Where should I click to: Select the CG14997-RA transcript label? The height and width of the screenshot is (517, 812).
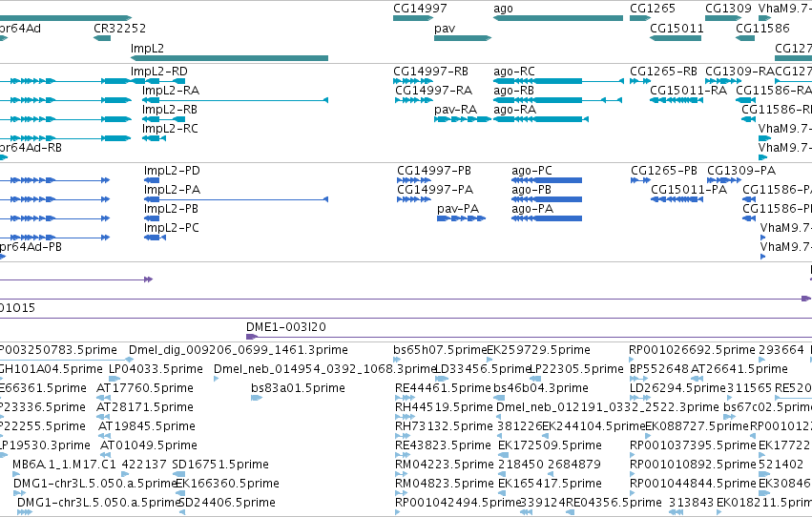tap(433, 91)
